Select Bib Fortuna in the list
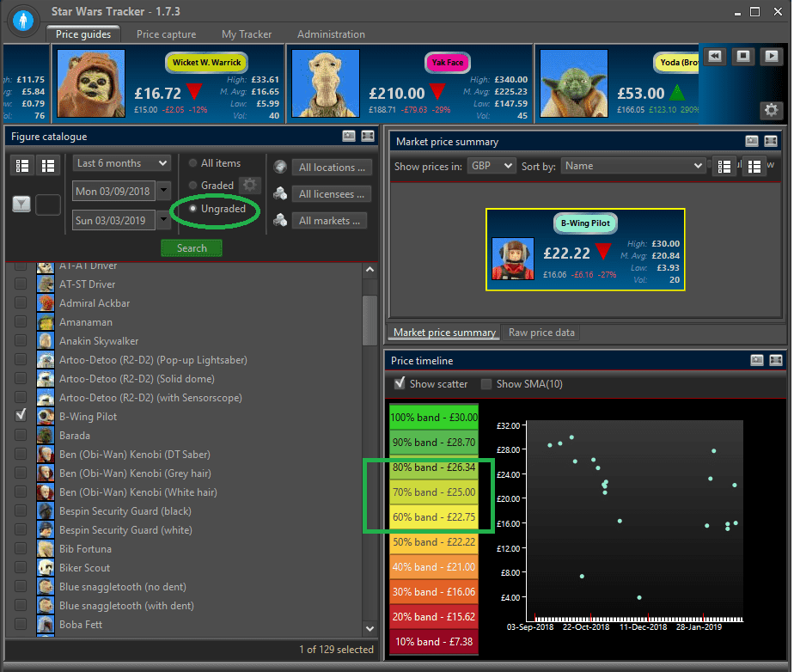Image resolution: width=794 pixels, height=672 pixels. (85, 549)
